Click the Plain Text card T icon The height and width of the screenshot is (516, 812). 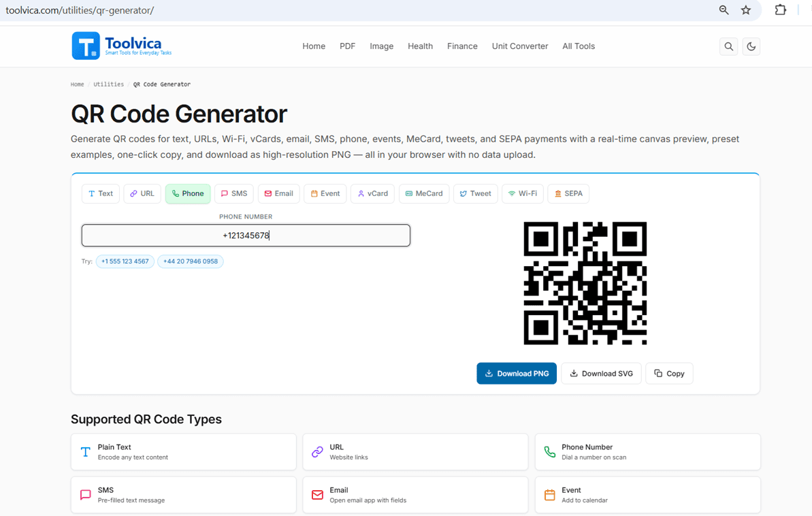[86, 452]
